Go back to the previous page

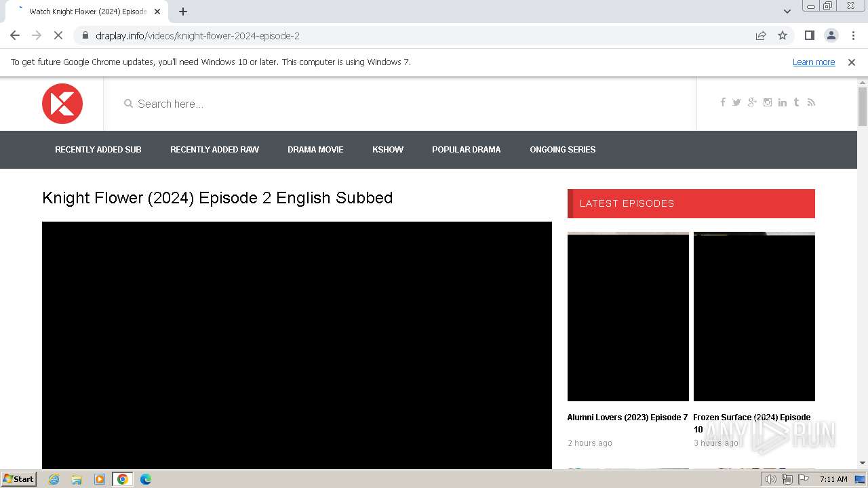pyautogui.click(x=15, y=35)
